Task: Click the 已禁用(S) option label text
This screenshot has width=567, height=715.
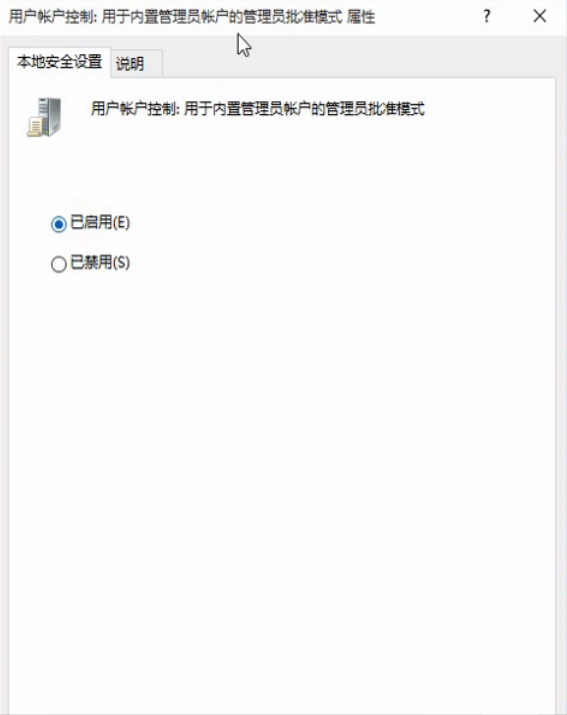Action: click(x=100, y=263)
